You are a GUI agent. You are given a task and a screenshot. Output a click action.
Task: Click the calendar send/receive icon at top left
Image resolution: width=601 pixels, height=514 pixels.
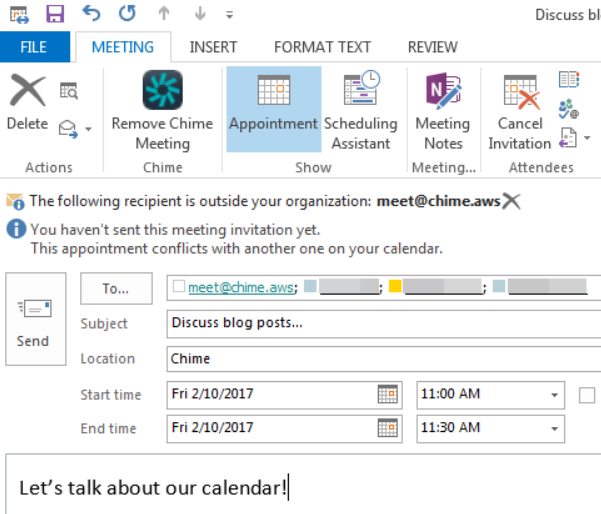[19, 15]
